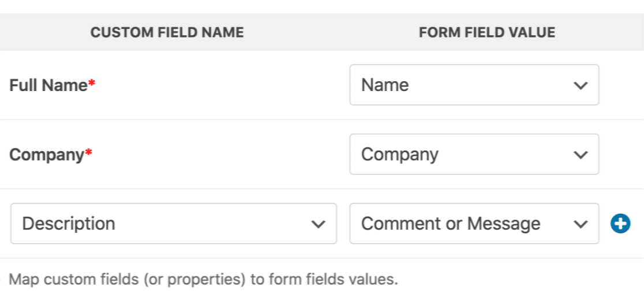Click the chevron in Comment or Message select
This screenshot has height=299, width=644.
580,224
